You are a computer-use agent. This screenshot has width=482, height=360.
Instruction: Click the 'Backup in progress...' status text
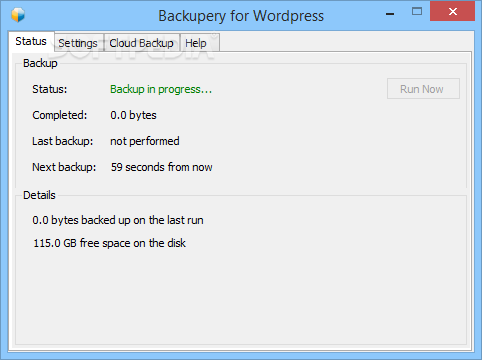(x=161, y=89)
